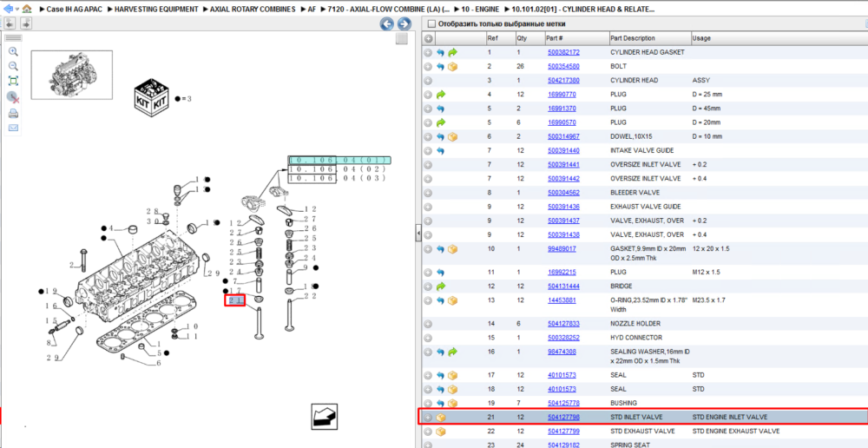Click the gray square button atop diagram

tap(403, 38)
